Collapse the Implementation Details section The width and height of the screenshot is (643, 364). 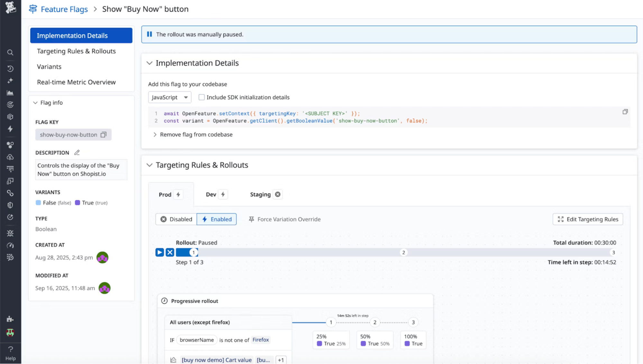click(x=150, y=63)
